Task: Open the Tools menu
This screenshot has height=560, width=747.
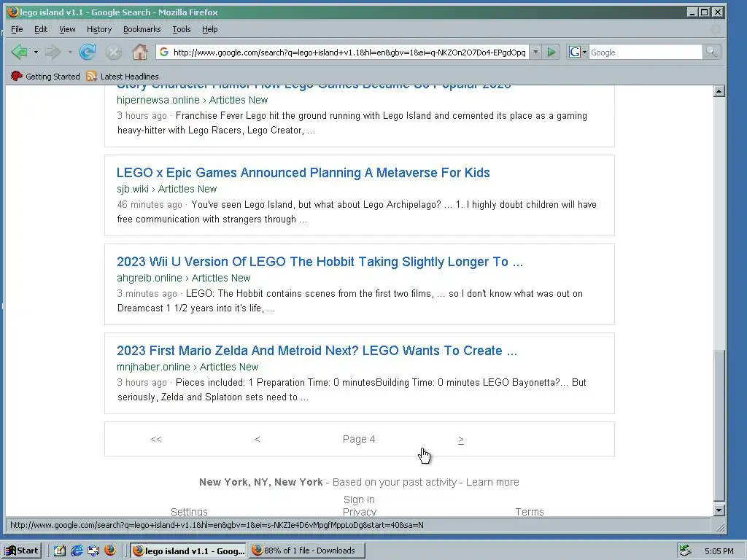Action: (182, 29)
